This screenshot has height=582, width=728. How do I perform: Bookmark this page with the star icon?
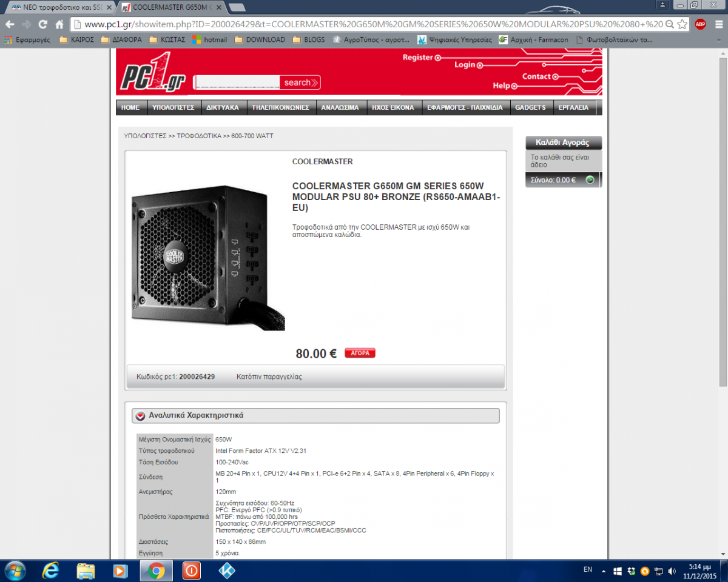point(682,24)
